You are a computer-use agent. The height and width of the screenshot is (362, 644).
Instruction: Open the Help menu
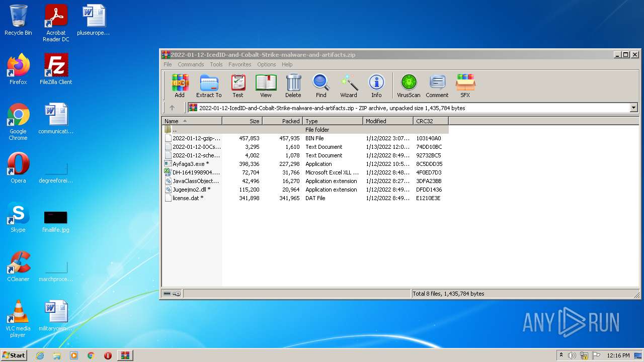287,64
